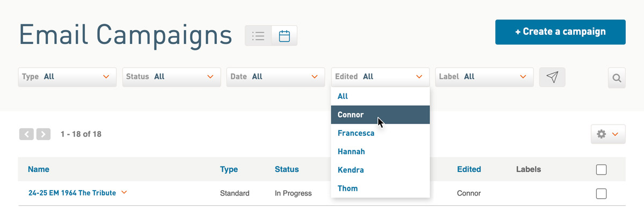Click the 'In Progress' status cell
Screen dimensions: 644x210
pyautogui.click(x=292, y=193)
